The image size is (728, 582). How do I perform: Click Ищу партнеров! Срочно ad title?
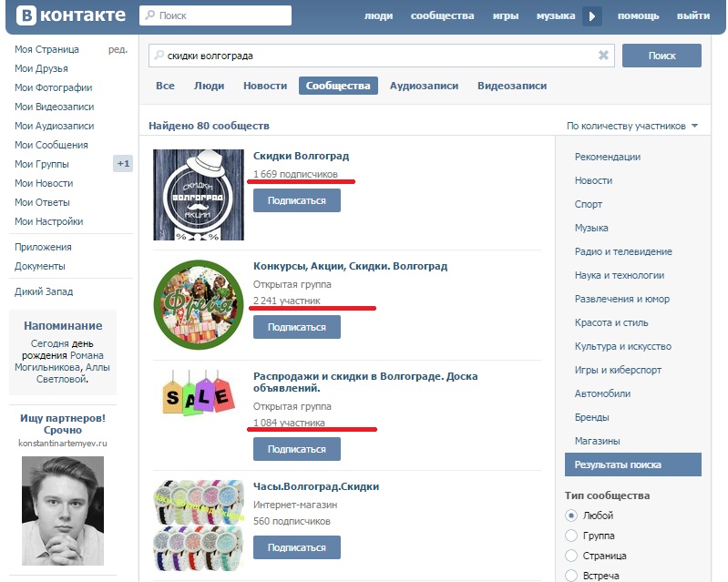(x=63, y=424)
